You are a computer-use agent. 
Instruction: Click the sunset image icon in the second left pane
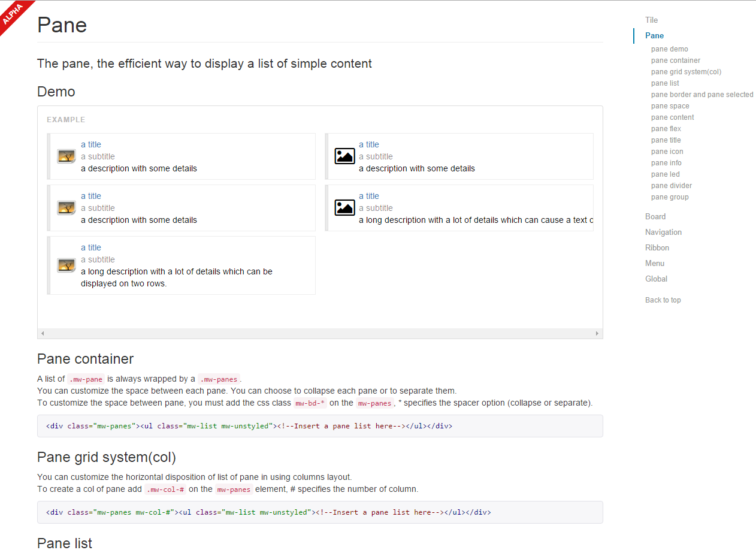click(66, 208)
